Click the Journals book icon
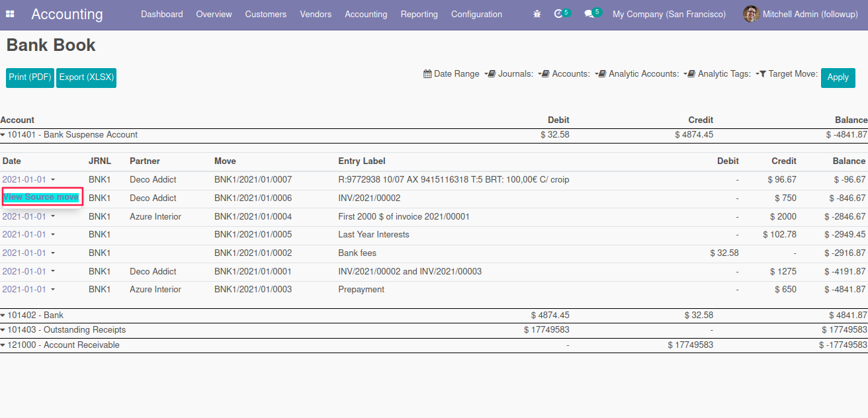The width and height of the screenshot is (868, 418). [492, 74]
